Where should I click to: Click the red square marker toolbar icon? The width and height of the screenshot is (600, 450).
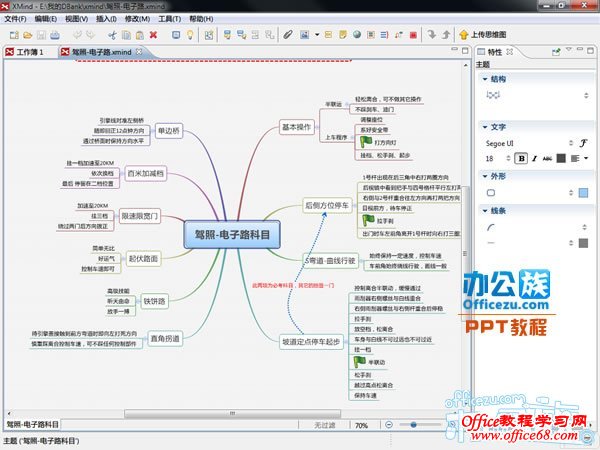pos(413,35)
